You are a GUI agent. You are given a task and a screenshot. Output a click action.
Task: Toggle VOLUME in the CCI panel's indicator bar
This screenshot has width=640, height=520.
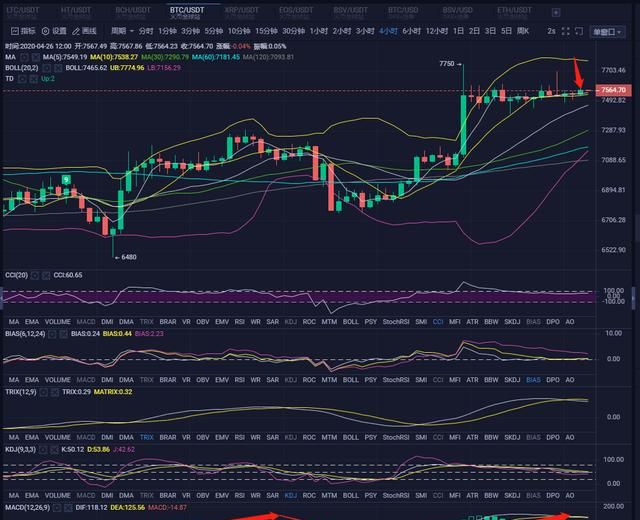point(58,322)
